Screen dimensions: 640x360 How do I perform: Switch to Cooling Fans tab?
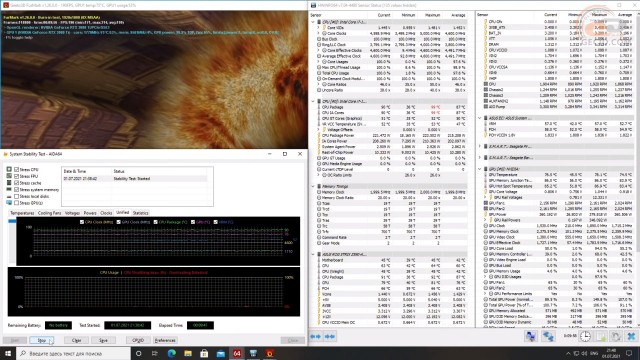coord(49,213)
